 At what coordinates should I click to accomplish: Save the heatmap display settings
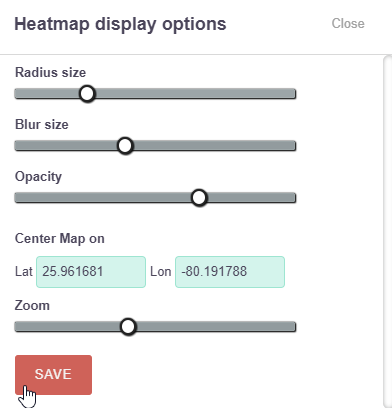click(53, 375)
